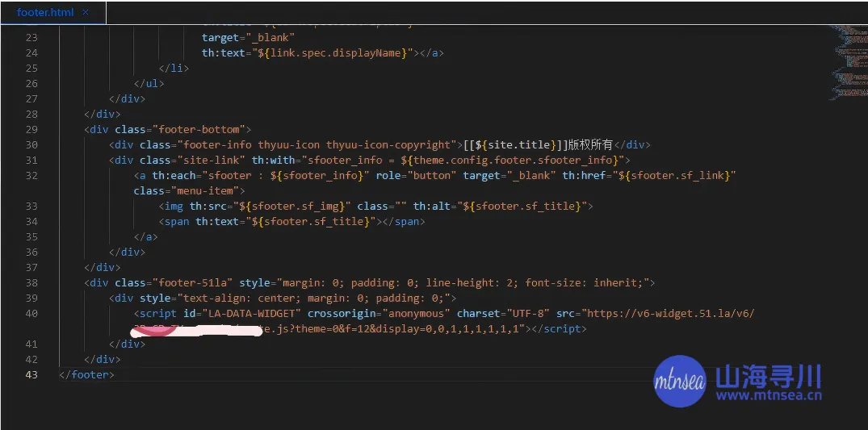Click the https://v6-widget.51.la/v6/ URL
Viewport: 868px width, 430px height.
pos(670,314)
